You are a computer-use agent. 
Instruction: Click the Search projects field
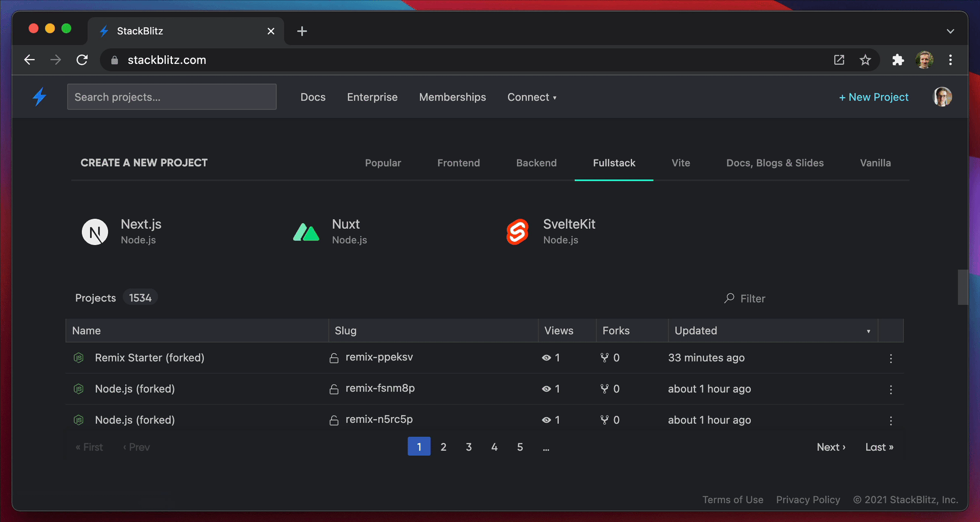(x=172, y=97)
